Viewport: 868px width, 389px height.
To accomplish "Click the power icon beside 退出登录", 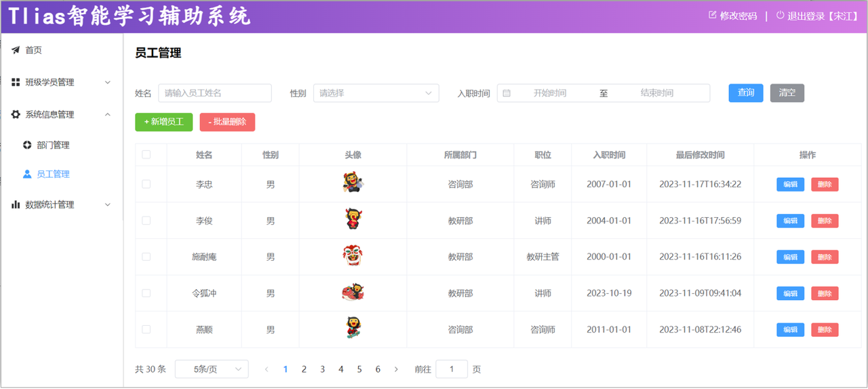I will (780, 15).
